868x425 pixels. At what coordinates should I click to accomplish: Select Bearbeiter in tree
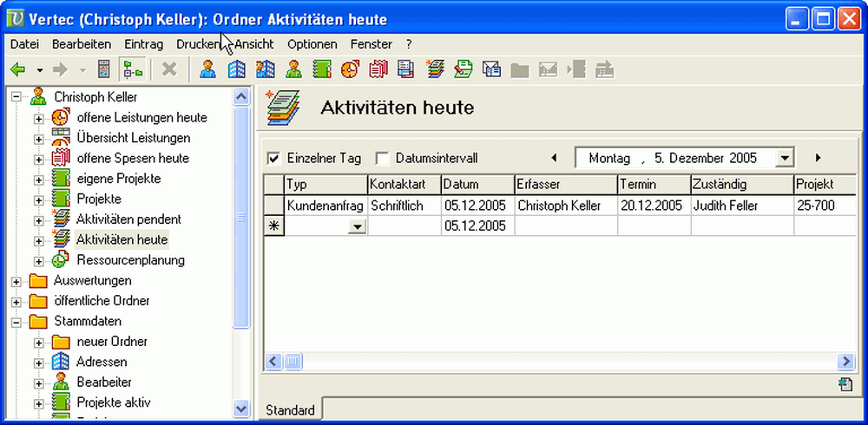click(x=104, y=382)
